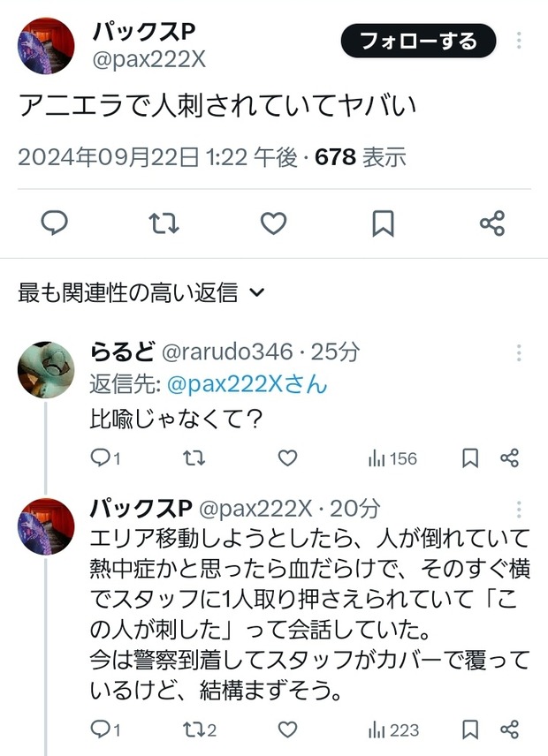548x756 pixels.
Task: Open more options for the main post
Action: coord(519,41)
